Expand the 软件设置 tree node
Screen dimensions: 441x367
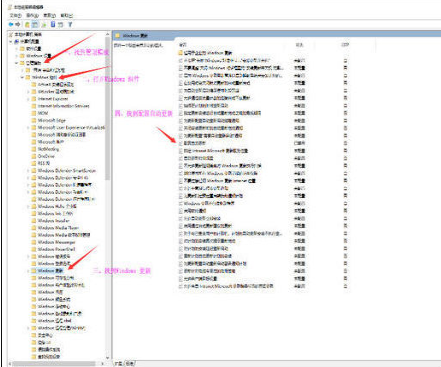pos(16,49)
